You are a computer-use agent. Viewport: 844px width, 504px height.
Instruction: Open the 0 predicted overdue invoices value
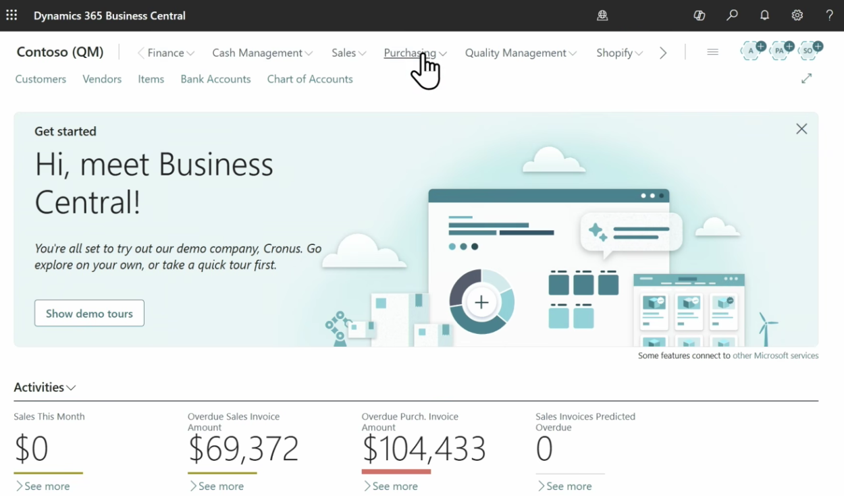(544, 449)
